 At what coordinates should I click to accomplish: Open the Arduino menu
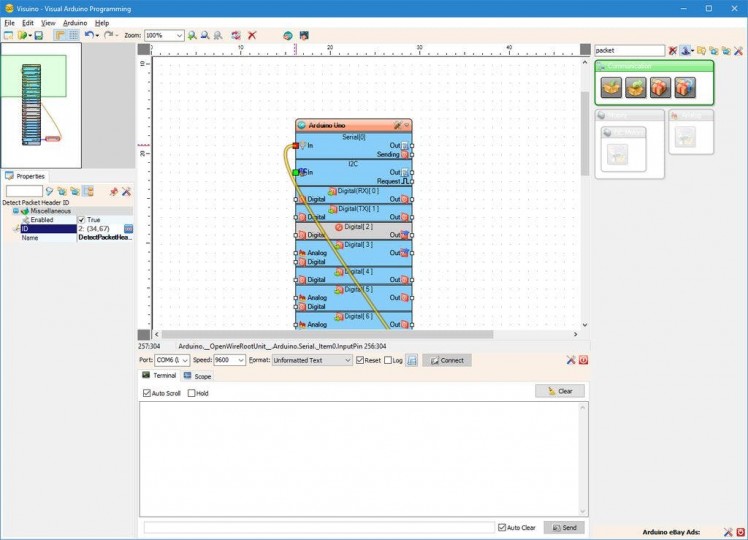(x=75, y=22)
